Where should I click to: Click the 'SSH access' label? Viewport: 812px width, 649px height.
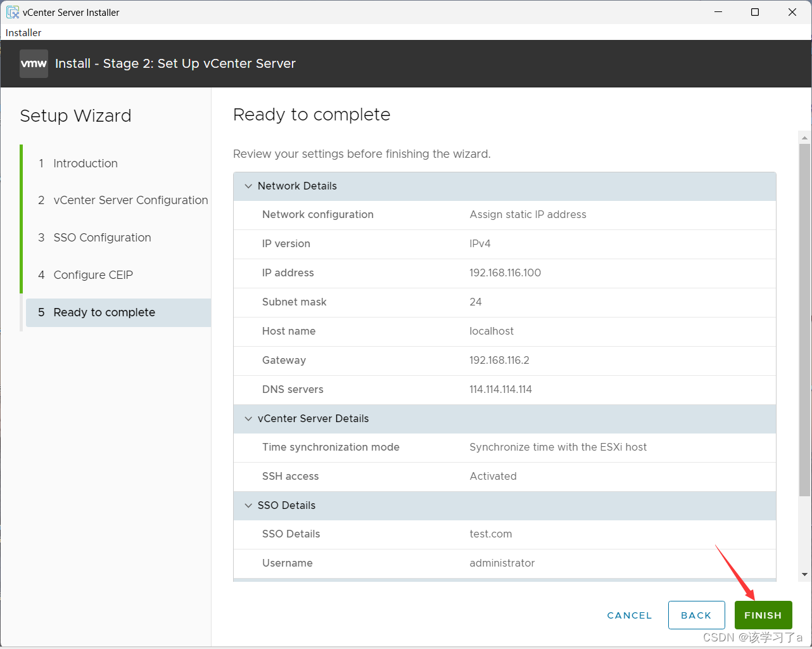(x=291, y=477)
